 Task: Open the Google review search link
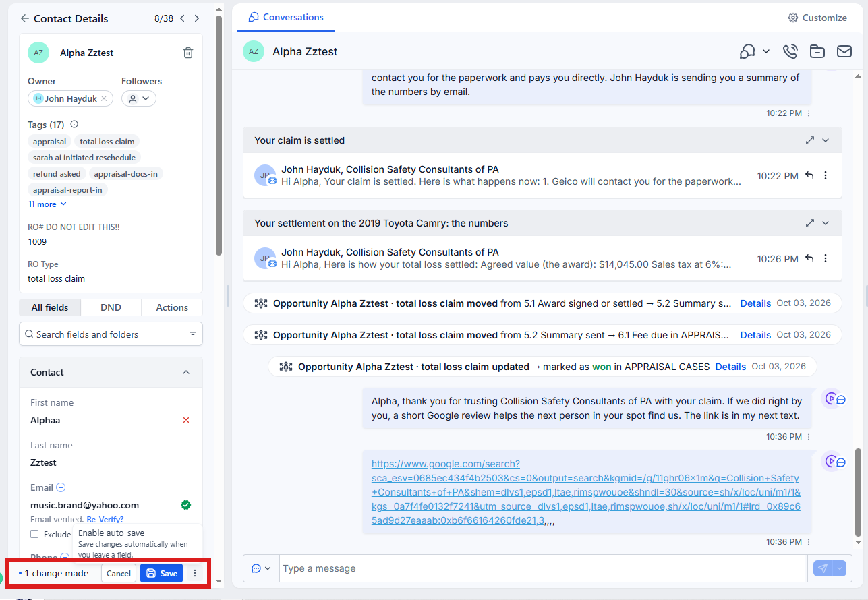pos(585,492)
